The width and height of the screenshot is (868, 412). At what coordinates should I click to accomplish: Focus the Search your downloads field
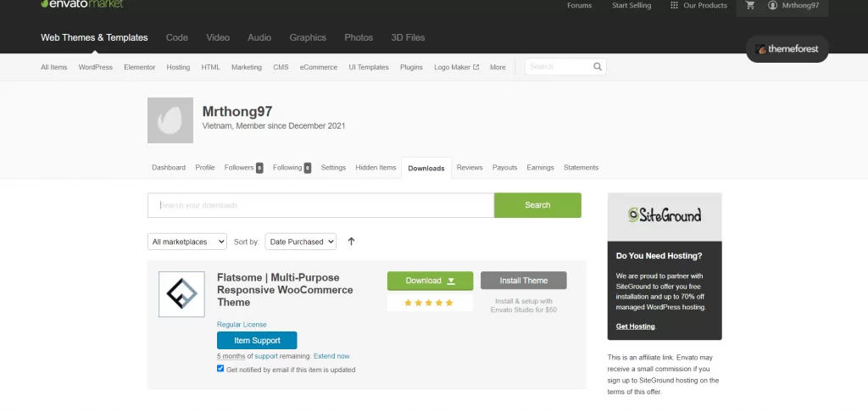click(x=321, y=205)
